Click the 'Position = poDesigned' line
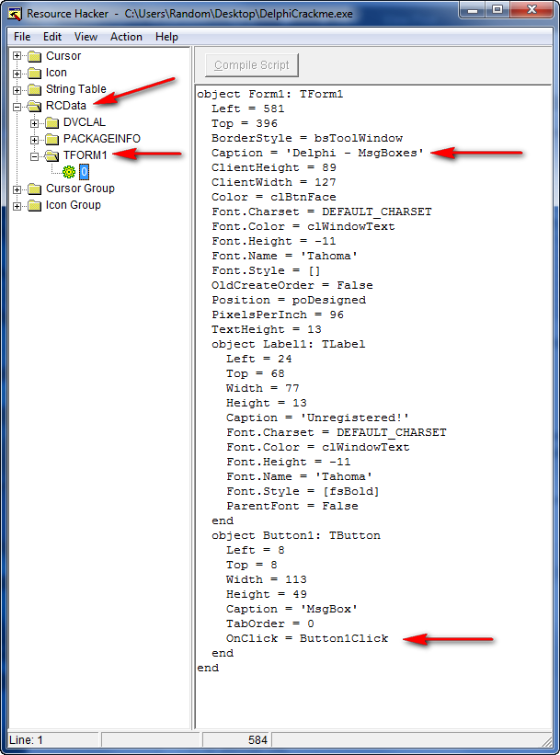560x755 pixels. click(x=289, y=300)
